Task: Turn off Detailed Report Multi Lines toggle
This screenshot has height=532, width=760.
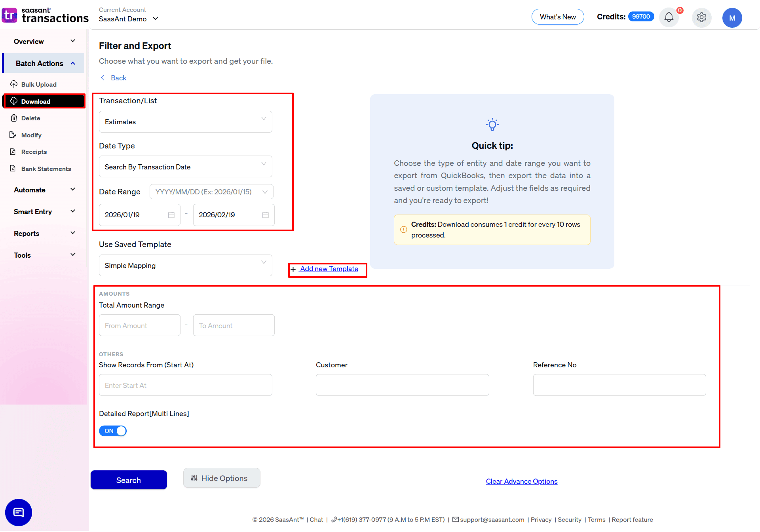Action: (x=113, y=431)
